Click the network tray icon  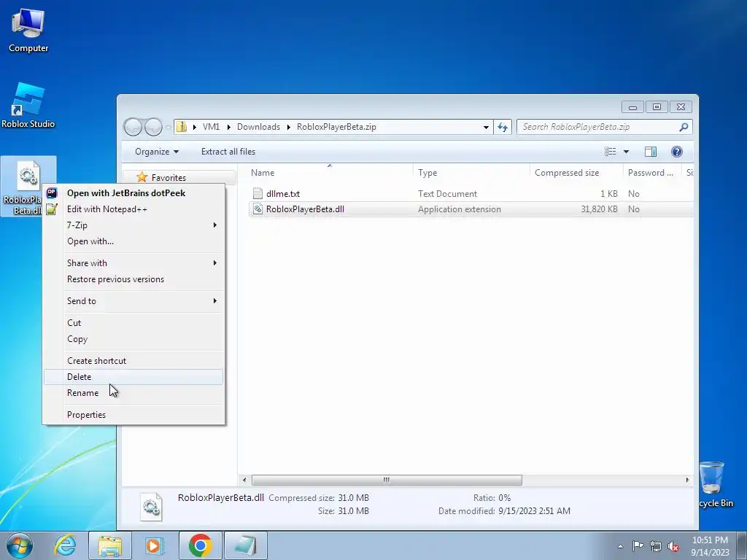click(656, 545)
